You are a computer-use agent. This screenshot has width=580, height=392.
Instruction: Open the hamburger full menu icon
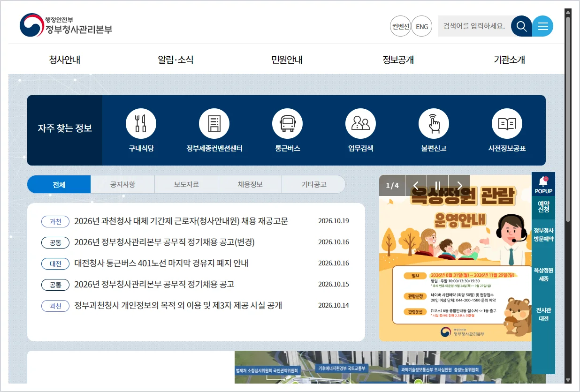pos(543,26)
